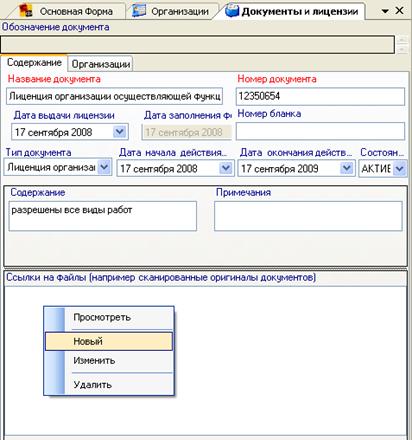
Task: Open the Дата начала действия calendar dropdown
Action: 226,168
